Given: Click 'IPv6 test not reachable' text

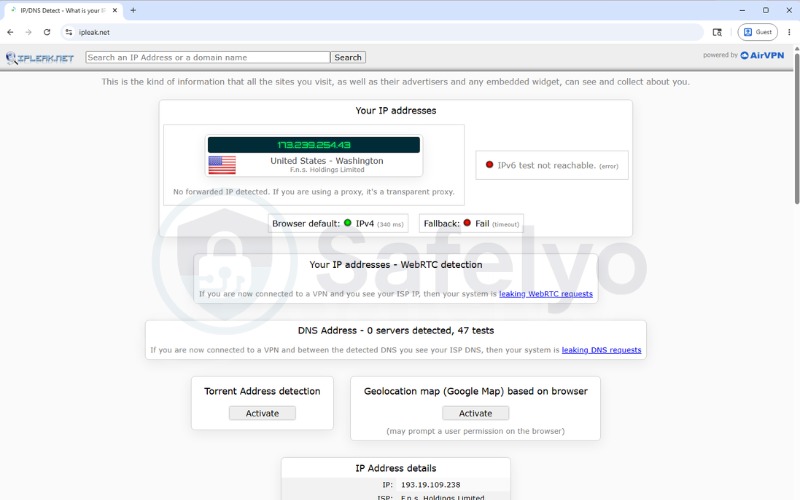Looking at the screenshot, I should click(546, 165).
